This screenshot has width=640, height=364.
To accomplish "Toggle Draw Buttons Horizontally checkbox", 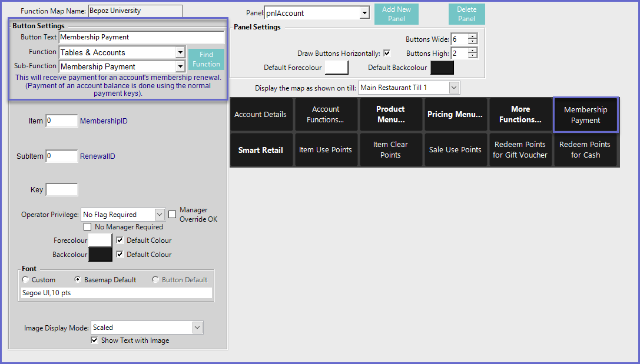I will coord(387,54).
